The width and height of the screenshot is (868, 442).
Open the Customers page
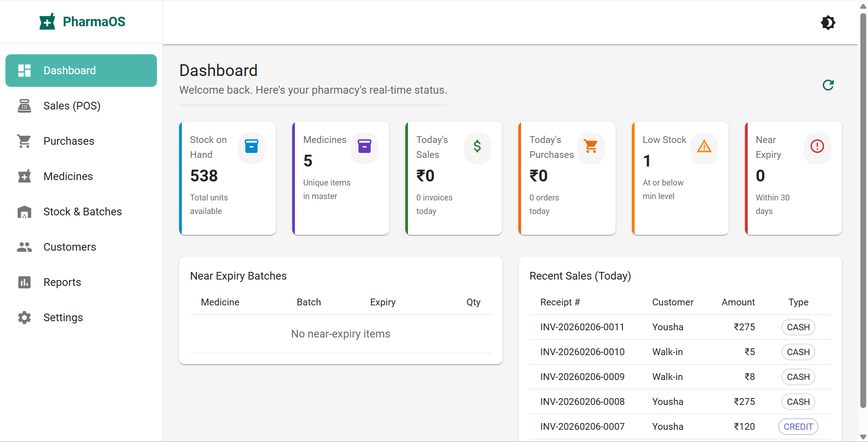tap(70, 247)
